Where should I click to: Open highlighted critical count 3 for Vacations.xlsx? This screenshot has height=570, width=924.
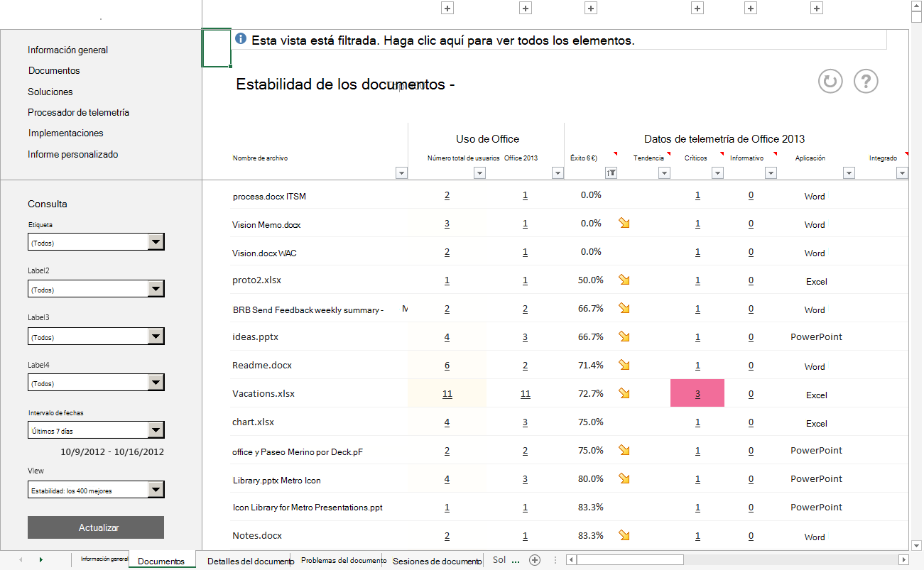697,394
